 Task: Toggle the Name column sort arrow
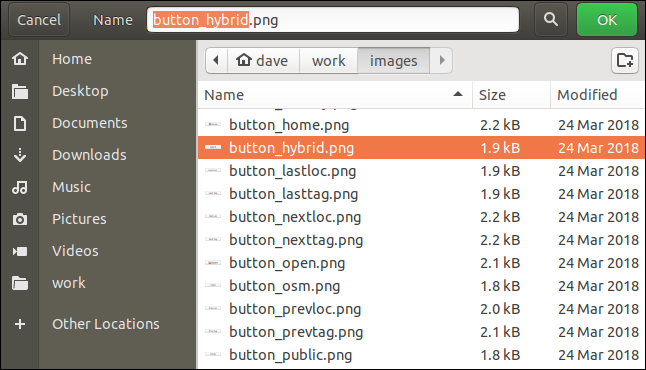pos(458,94)
